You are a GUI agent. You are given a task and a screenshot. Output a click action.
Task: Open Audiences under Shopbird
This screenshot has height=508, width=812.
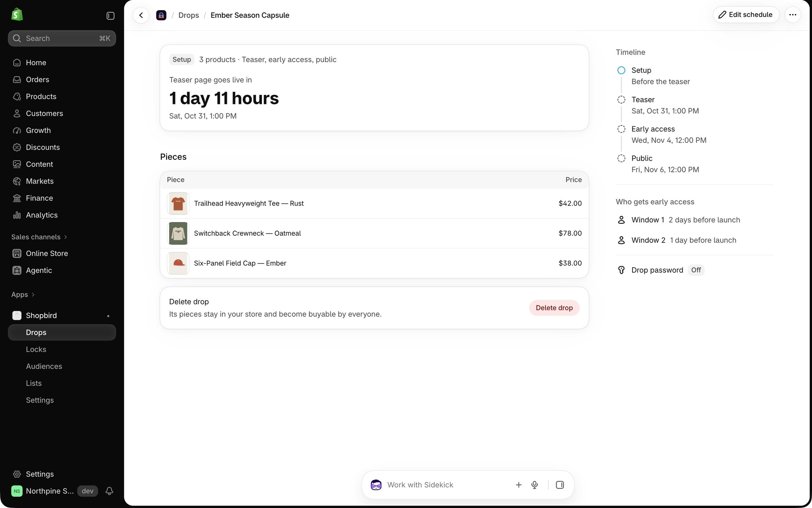[62, 366]
